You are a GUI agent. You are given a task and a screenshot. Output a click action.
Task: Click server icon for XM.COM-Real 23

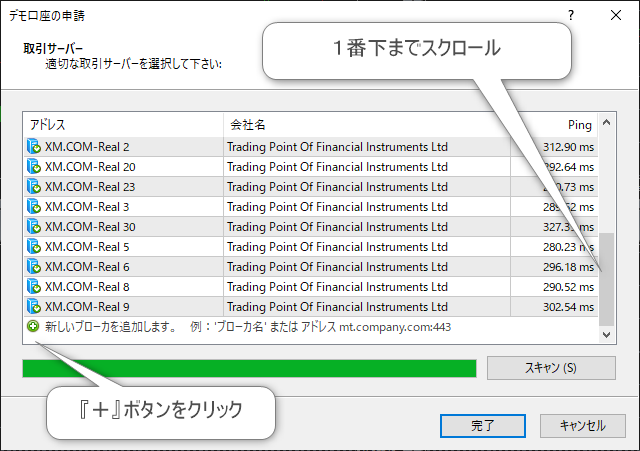[x=34, y=187]
